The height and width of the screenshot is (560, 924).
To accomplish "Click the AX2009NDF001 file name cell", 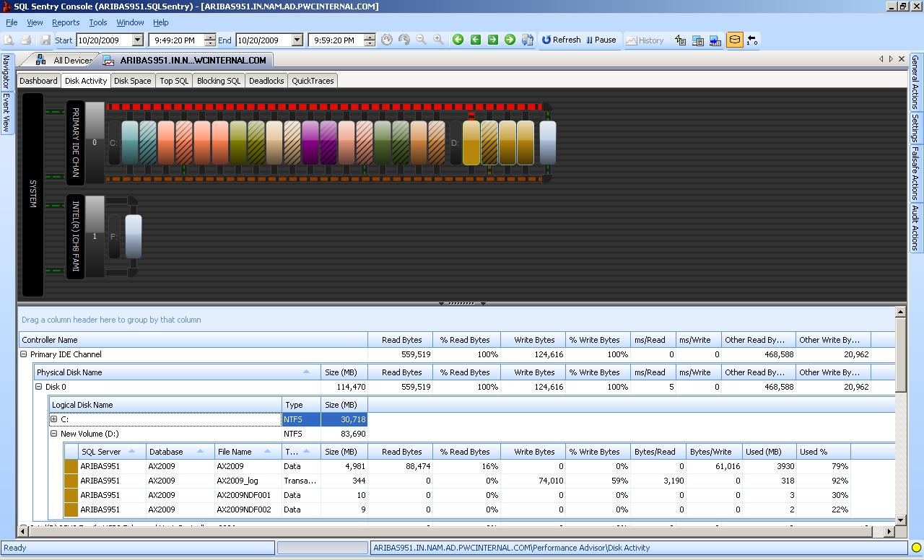I will point(248,495).
